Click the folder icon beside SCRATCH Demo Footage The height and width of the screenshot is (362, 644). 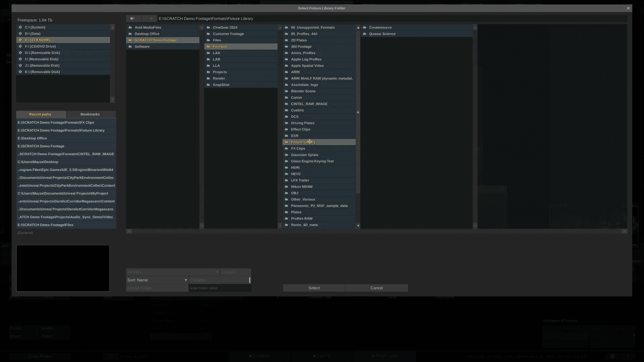point(130,40)
